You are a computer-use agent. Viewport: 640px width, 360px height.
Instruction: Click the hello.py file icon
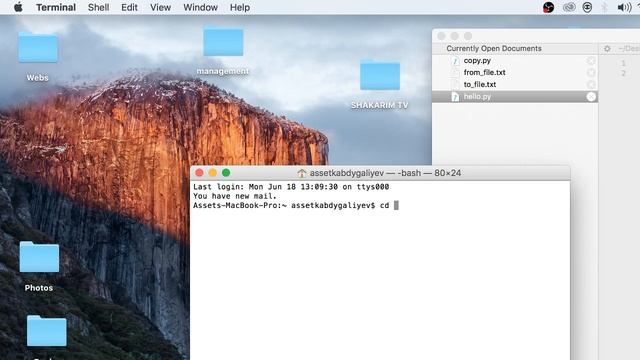coord(455,97)
